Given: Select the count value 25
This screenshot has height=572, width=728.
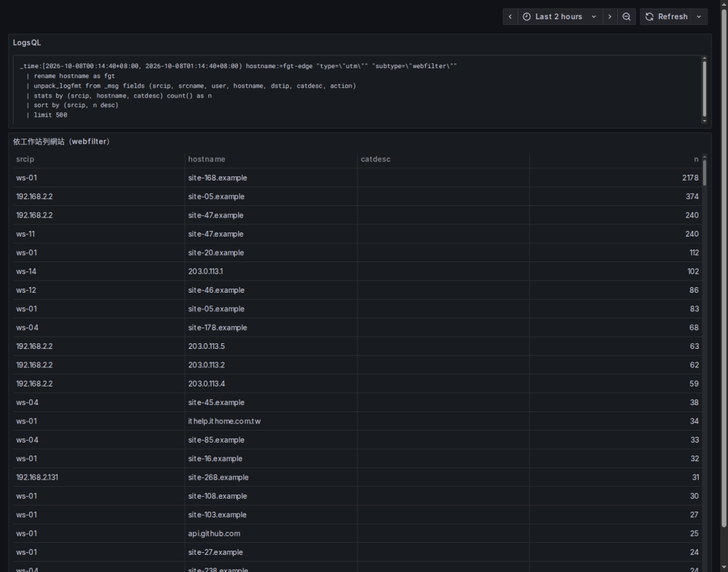Looking at the screenshot, I should (x=694, y=534).
